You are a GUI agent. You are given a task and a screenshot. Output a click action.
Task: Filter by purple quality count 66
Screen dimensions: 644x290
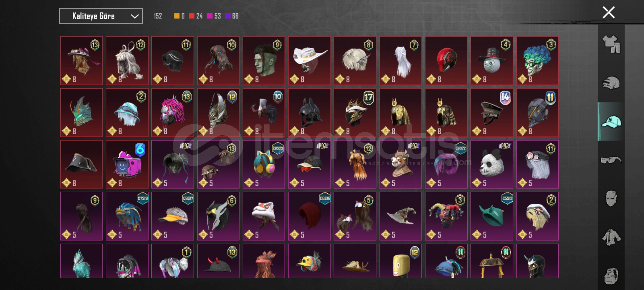tap(232, 16)
